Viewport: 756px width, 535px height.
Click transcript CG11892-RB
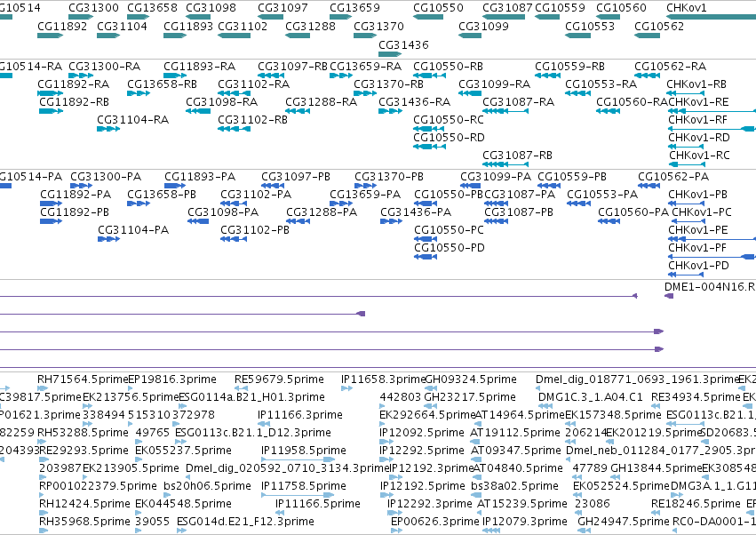[x=75, y=102]
